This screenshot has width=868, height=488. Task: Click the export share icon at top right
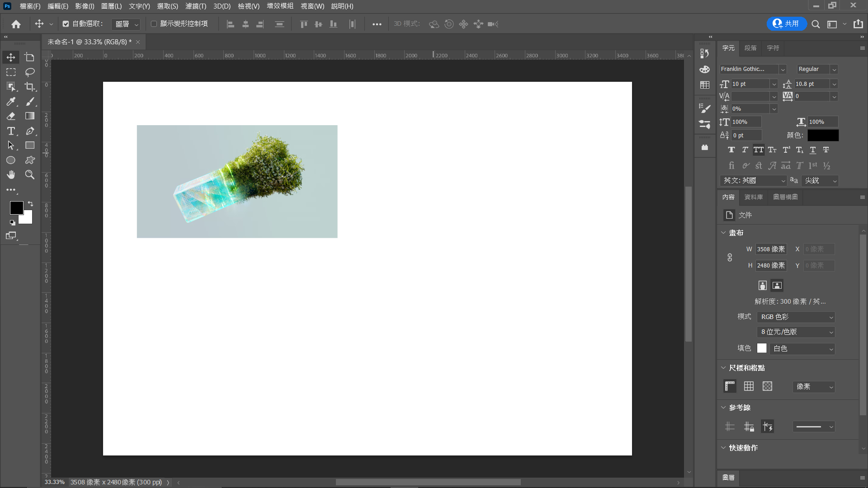point(858,24)
